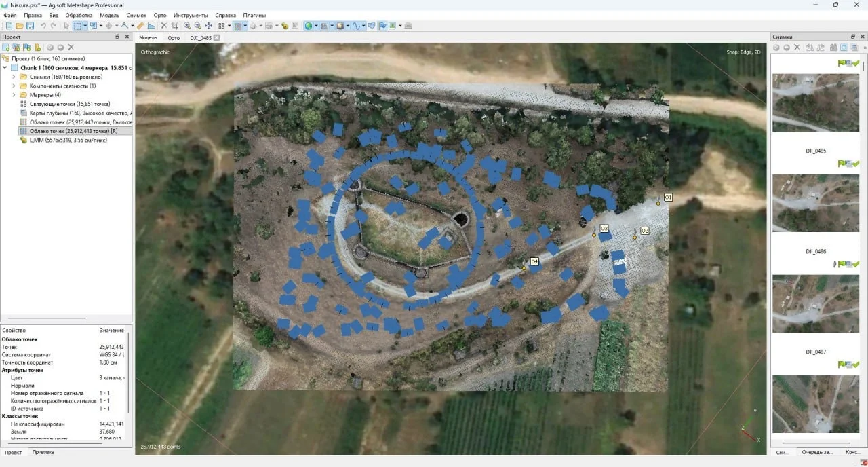Image resolution: width=868 pixels, height=467 pixels.
Task: Toggle the green alignment check on DJI_0485 thumbnail
Action: pos(856,62)
